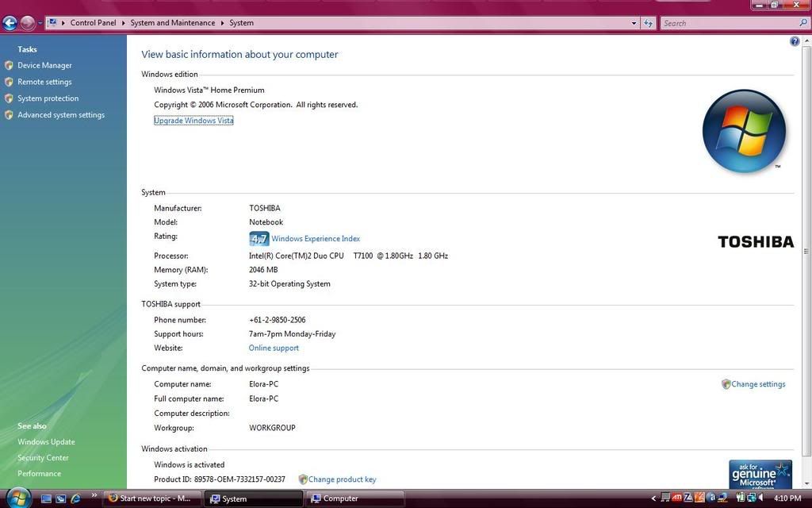
Task: Open System protection
Action: pyautogui.click(x=48, y=98)
